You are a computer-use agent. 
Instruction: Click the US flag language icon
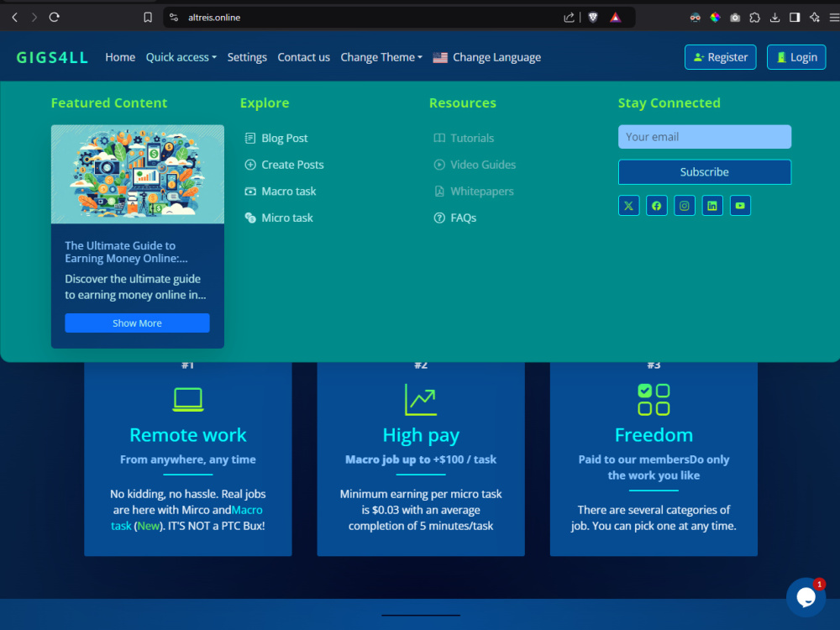tap(440, 57)
